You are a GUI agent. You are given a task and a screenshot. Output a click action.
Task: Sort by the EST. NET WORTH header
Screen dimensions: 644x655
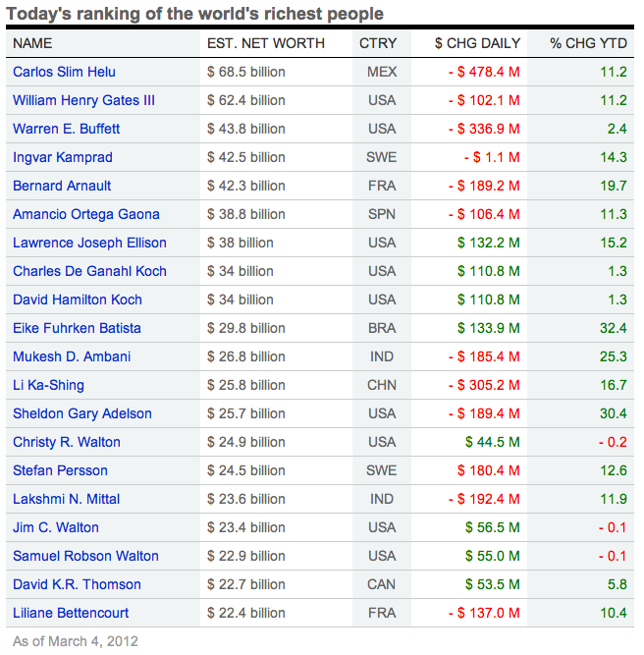(x=266, y=43)
